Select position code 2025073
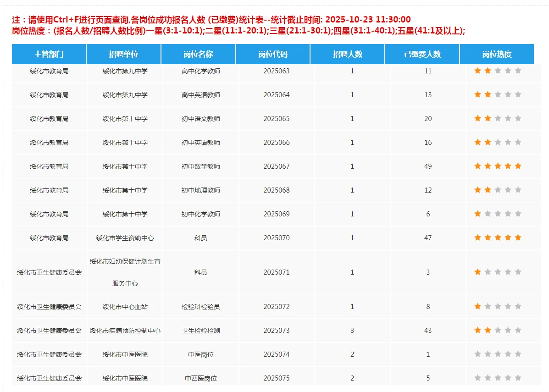Image resolution: width=549 pixels, height=392 pixels. tap(277, 331)
